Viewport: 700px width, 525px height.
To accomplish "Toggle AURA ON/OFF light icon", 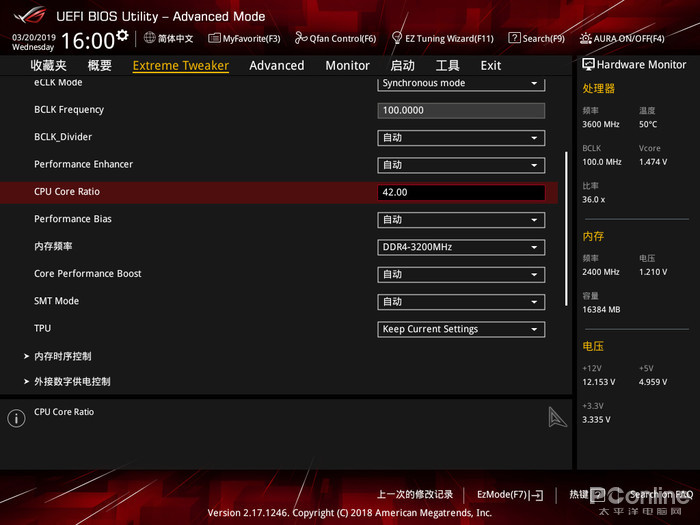I will pyautogui.click(x=585, y=38).
